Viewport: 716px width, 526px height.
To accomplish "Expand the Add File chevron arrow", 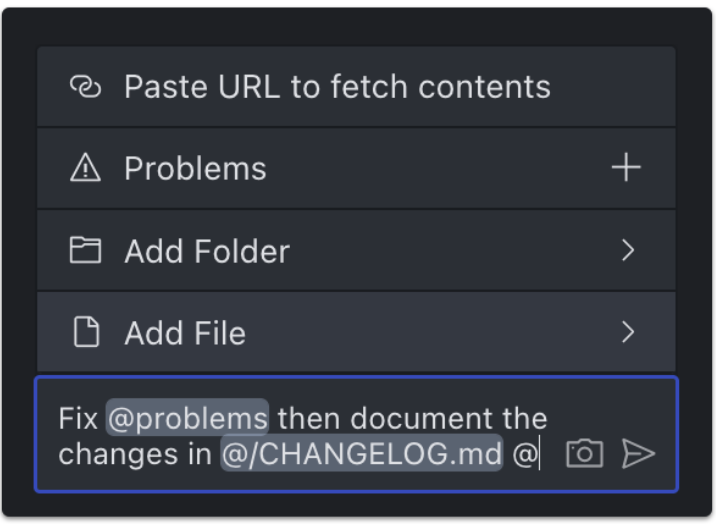I will [628, 332].
